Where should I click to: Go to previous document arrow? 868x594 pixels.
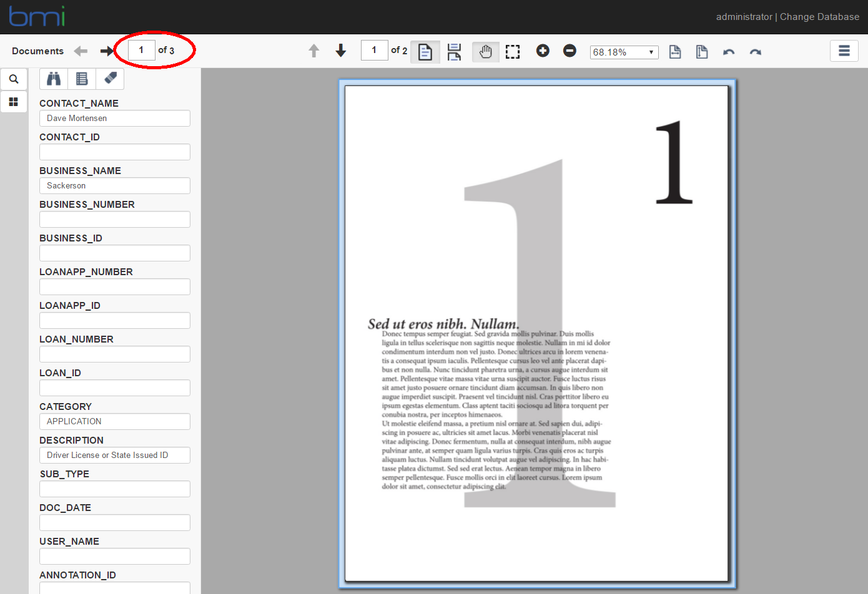tap(81, 51)
